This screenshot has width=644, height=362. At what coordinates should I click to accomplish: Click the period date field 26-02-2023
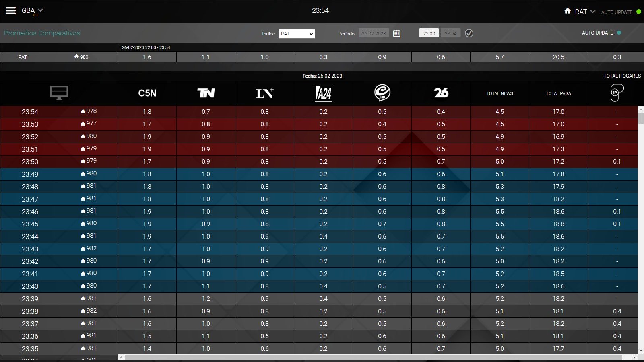click(374, 33)
